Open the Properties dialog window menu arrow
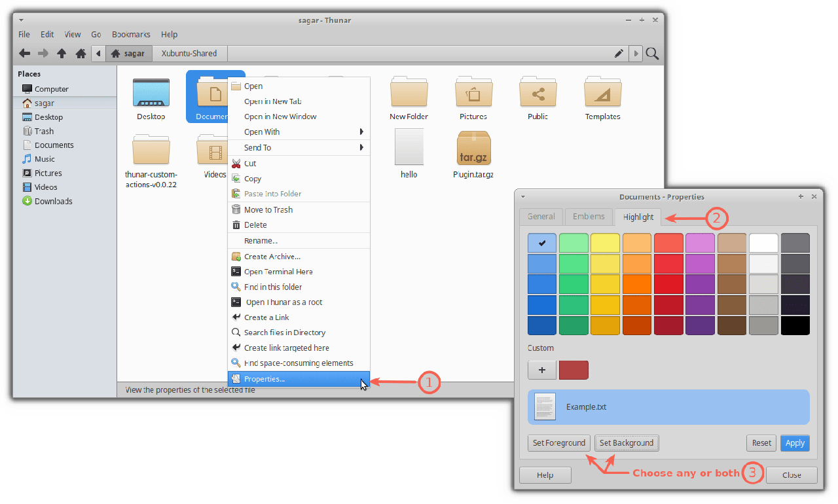The height and width of the screenshot is (504, 838). 522,196
